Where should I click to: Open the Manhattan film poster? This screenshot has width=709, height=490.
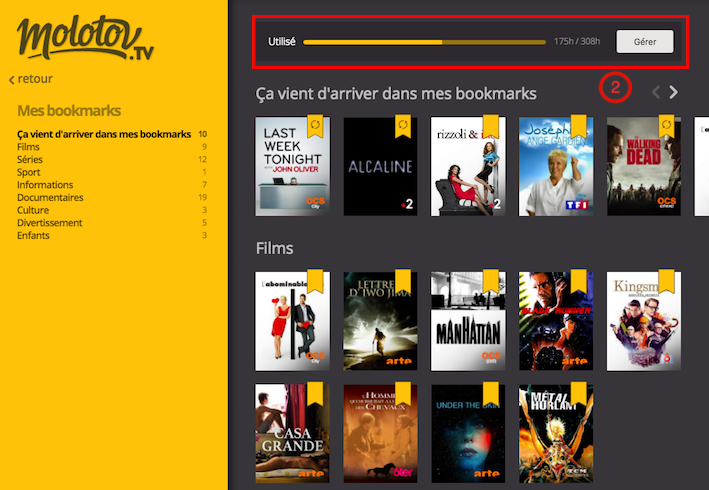point(468,321)
